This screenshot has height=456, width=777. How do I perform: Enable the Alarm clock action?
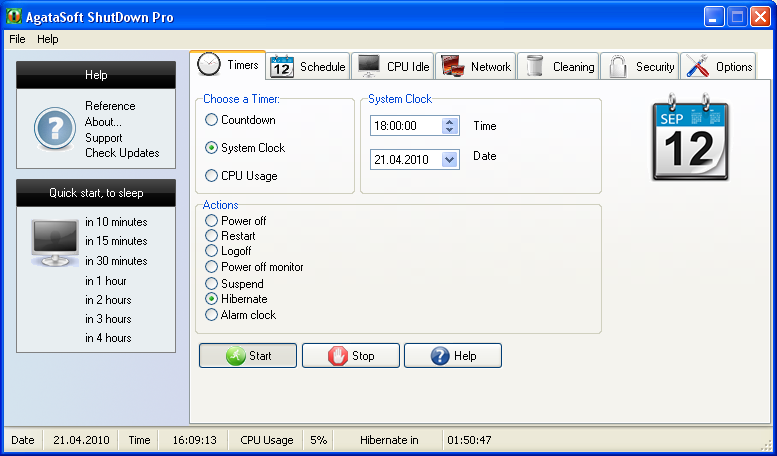(211, 315)
